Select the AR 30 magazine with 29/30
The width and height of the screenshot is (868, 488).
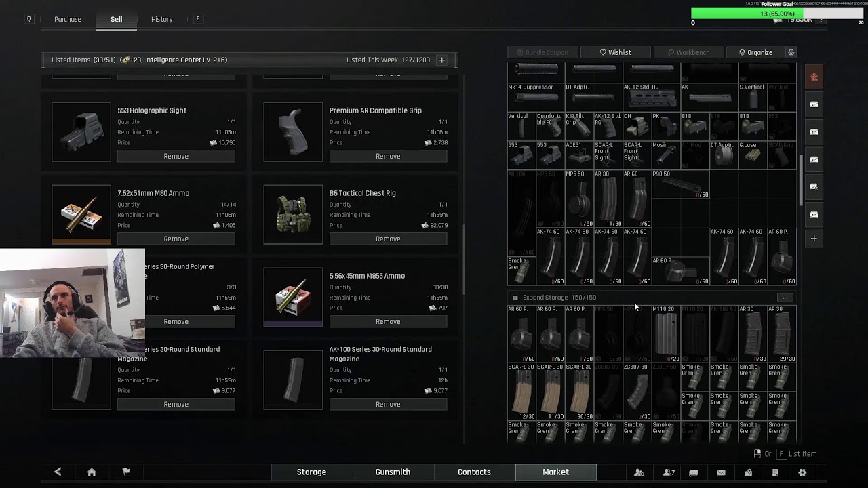[781, 334]
